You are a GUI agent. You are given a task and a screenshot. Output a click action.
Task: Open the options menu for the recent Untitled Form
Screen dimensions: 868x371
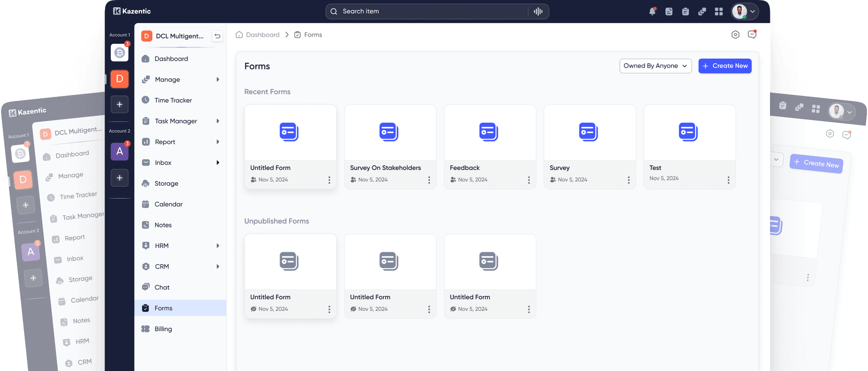pyautogui.click(x=329, y=180)
